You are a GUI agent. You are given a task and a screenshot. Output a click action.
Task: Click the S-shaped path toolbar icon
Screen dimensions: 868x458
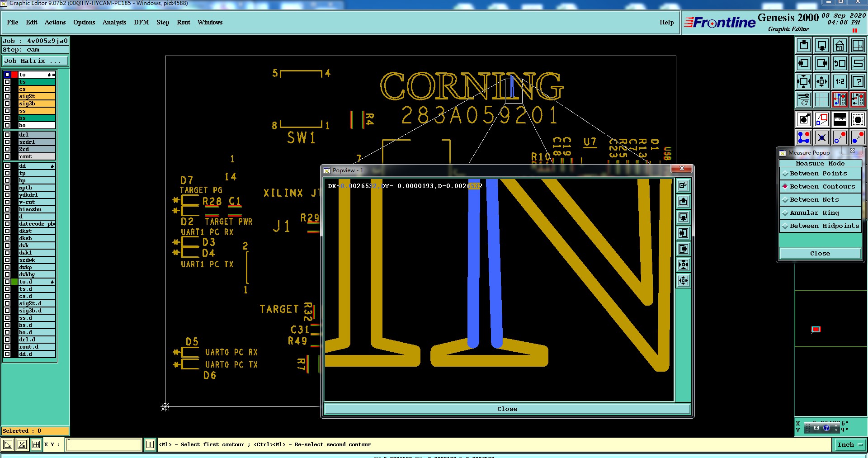[858, 63]
